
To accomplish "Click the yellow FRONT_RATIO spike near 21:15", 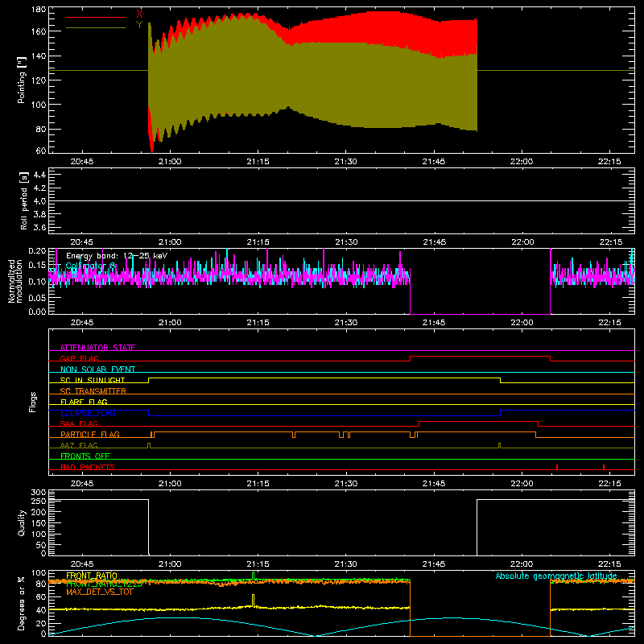I will (253, 601).
